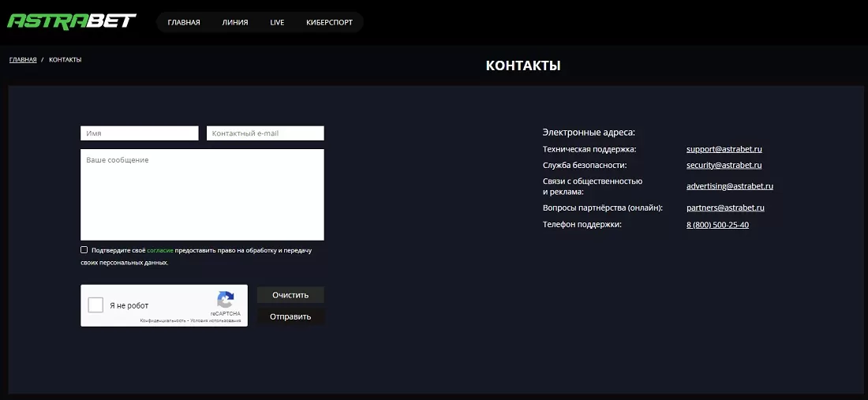Screen dimensions: 868x400
Task: Submit the form with Отправить
Action: click(290, 317)
